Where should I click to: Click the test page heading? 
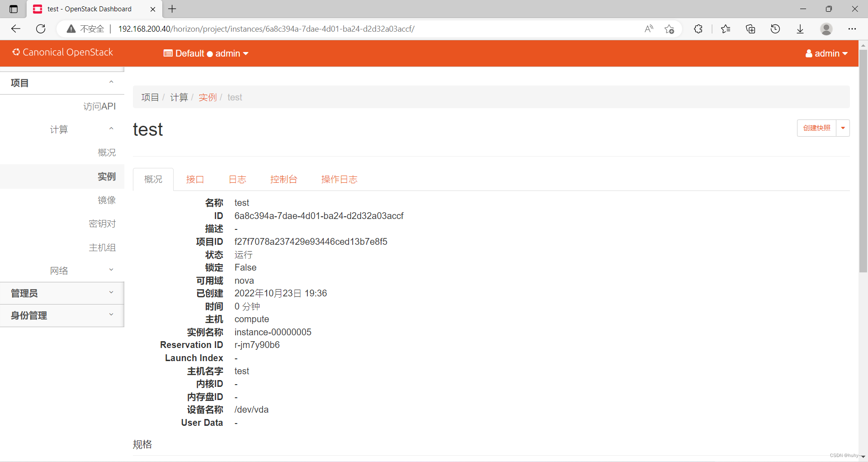click(x=148, y=129)
